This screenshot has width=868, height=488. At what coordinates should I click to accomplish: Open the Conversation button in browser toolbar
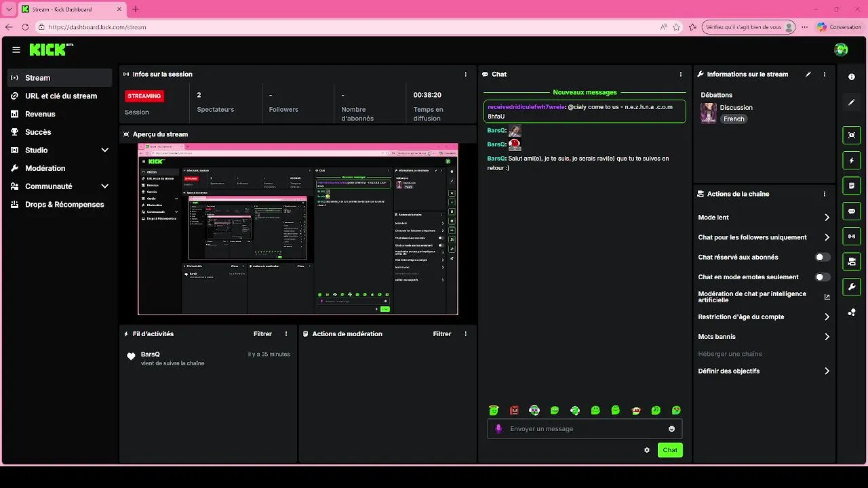click(839, 27)
